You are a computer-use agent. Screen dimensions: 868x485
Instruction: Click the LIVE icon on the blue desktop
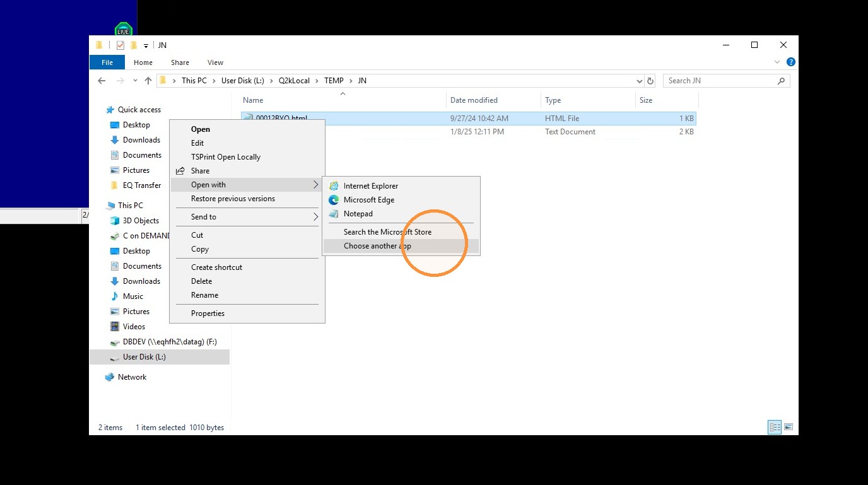[x=124, y=30]
